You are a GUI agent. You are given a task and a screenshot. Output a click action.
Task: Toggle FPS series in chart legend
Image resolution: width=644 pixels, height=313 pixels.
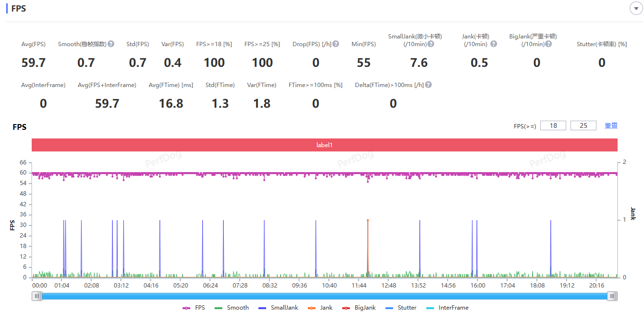point(194,308)
